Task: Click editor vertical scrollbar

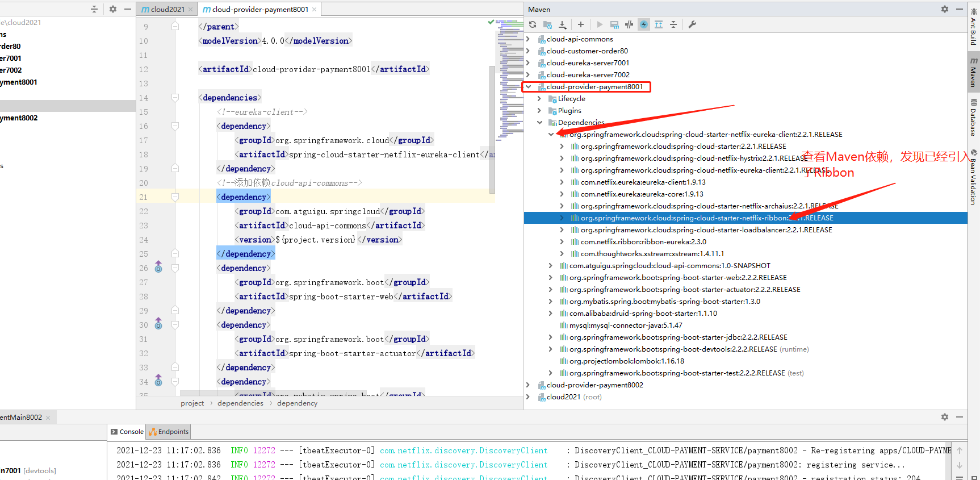Action: pos(492,129)
